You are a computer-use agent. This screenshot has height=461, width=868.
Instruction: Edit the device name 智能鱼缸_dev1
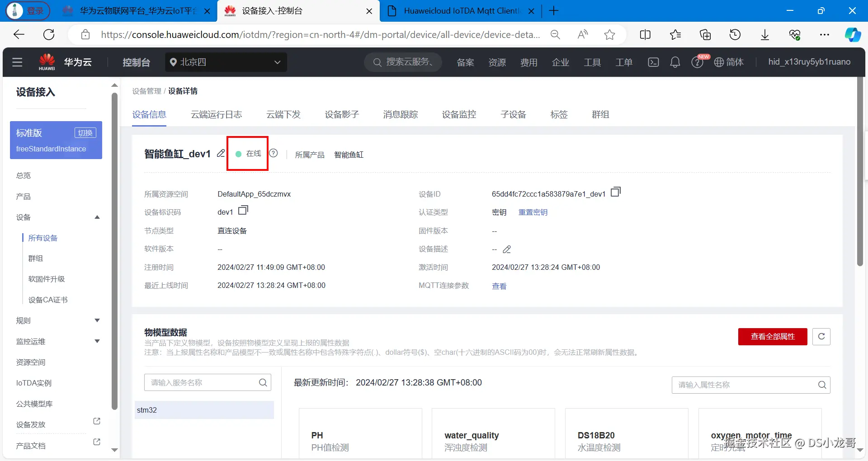tap(221, 153)
